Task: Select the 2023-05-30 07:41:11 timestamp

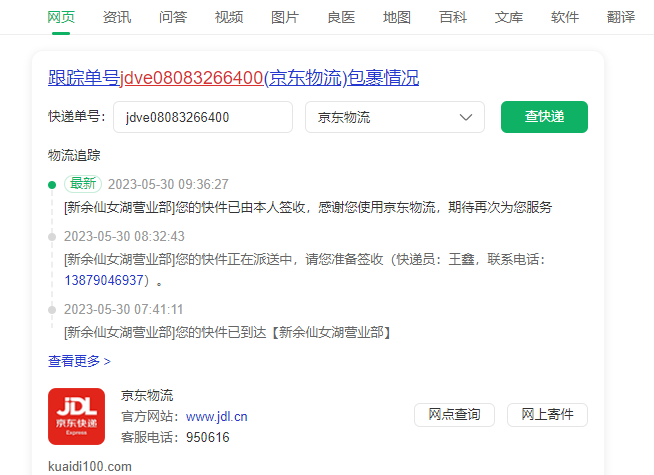Action: point(123,309)
